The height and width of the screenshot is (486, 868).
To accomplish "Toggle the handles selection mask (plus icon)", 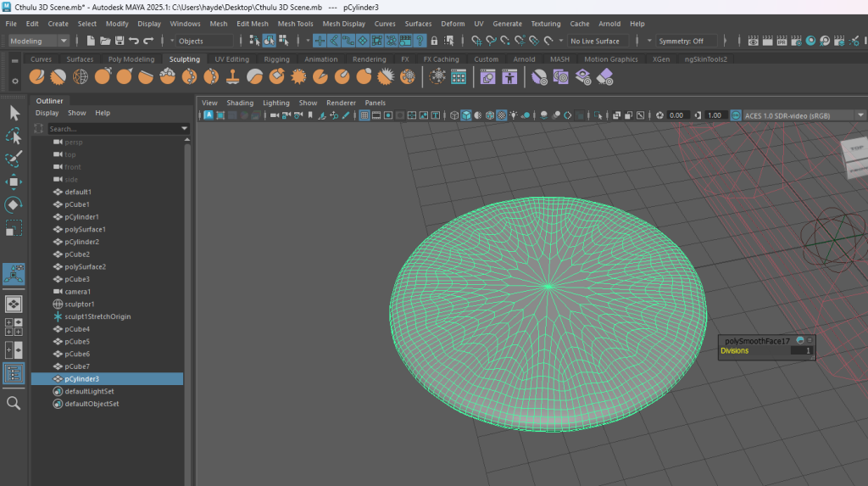I will coord(320,41).
